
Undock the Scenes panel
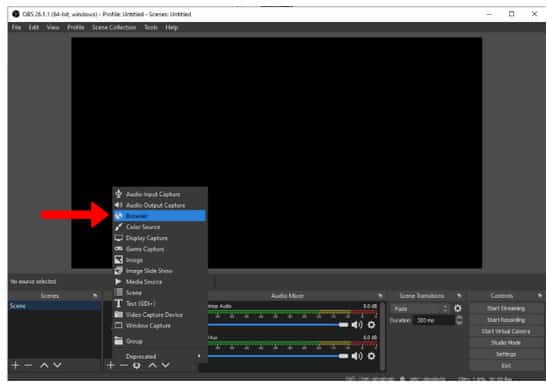click(x=95, y=296)
